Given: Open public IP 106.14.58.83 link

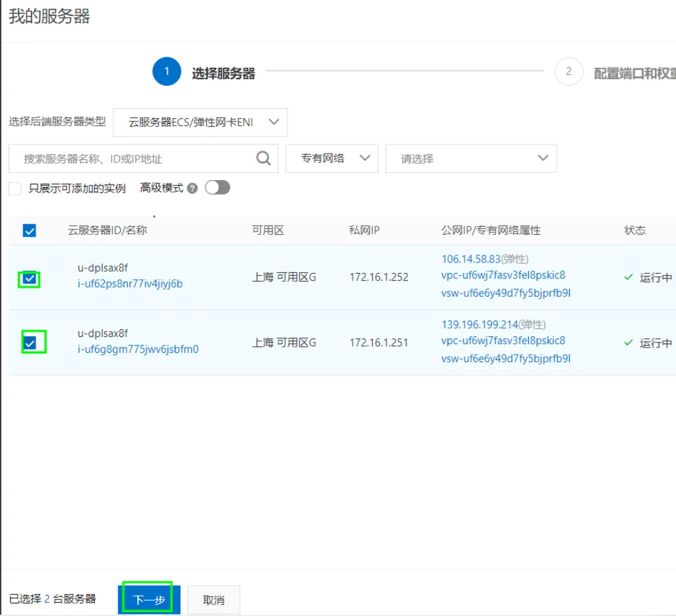Looking at the screenshot, I should 471,259.
